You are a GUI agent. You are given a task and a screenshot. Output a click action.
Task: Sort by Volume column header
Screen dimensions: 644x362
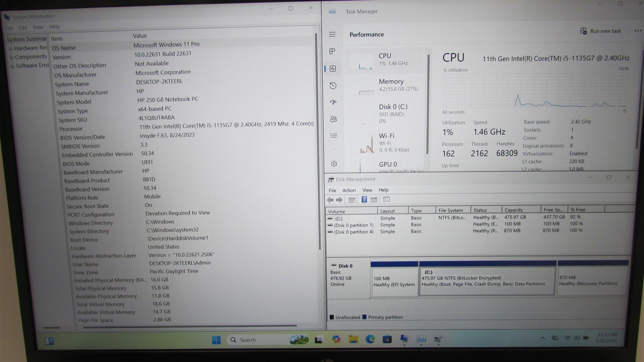point(351,212)
